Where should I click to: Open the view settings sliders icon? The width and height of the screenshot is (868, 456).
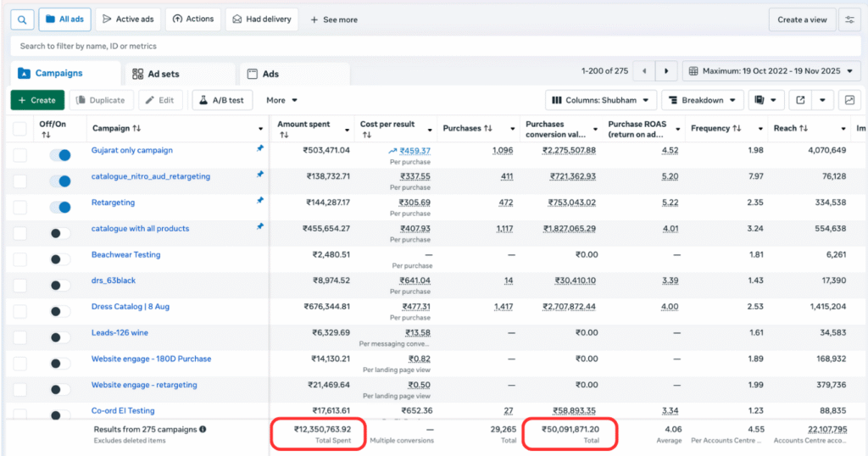848,19
